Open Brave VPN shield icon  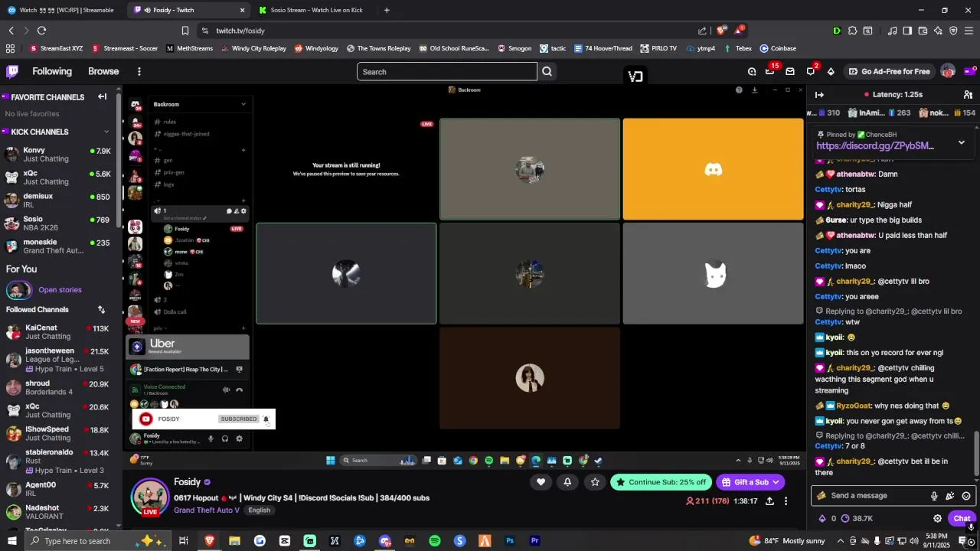tap(953, 31)
